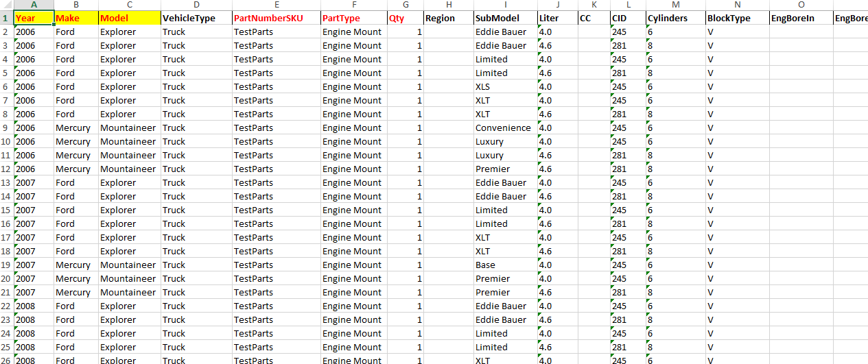Select empty CC cell in row 4
The image size is (868, 364).
pyautogui.click(x=594, y=59)
